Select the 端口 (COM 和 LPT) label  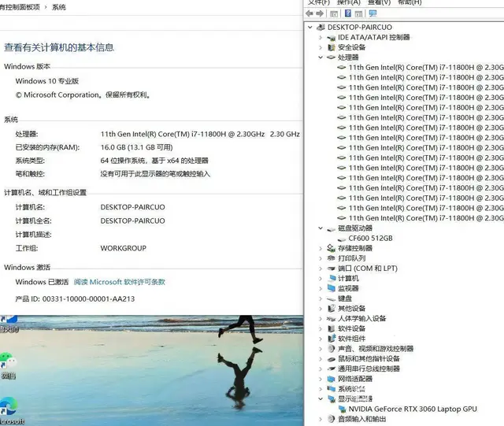368,269
